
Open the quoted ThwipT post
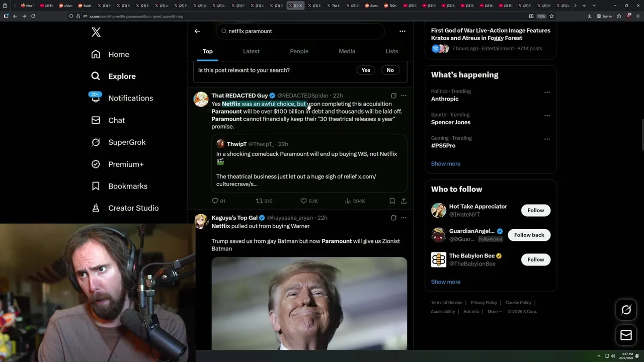[309, 163]
